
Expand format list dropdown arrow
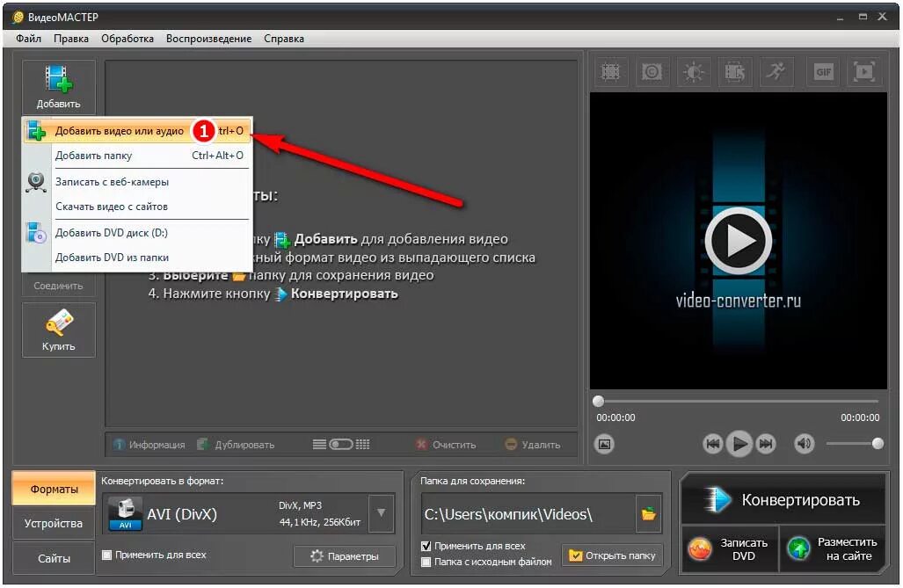point(382,513)
